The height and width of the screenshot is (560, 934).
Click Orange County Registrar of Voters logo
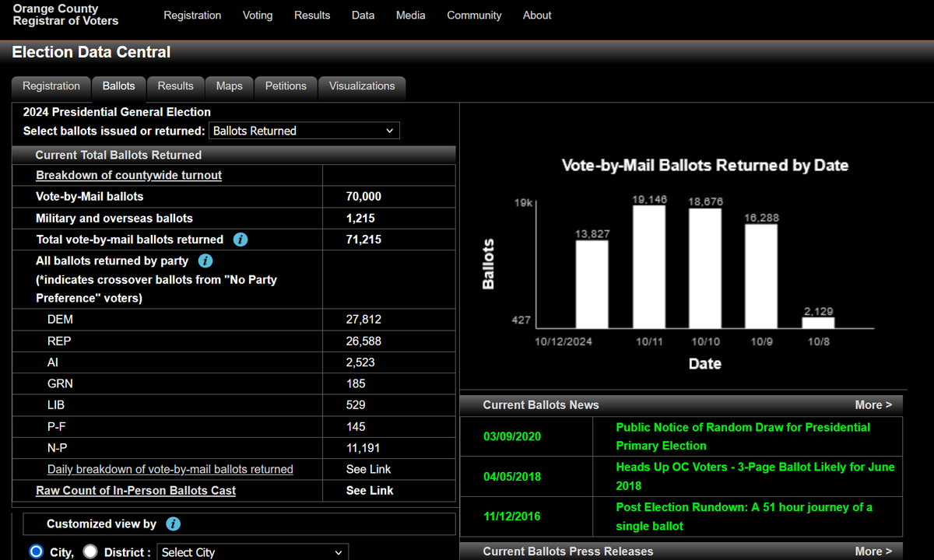point(65,15)
